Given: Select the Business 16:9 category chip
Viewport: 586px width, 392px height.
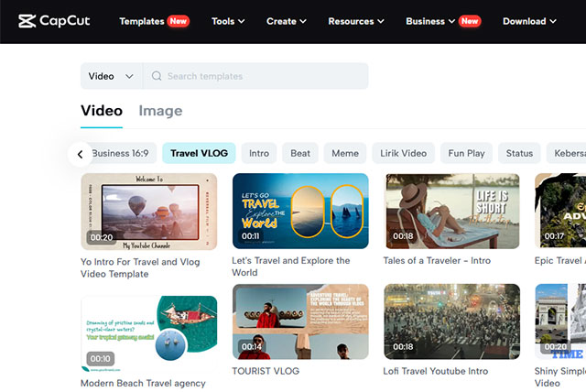Looking at the screenshot, I should click(124, 153).
